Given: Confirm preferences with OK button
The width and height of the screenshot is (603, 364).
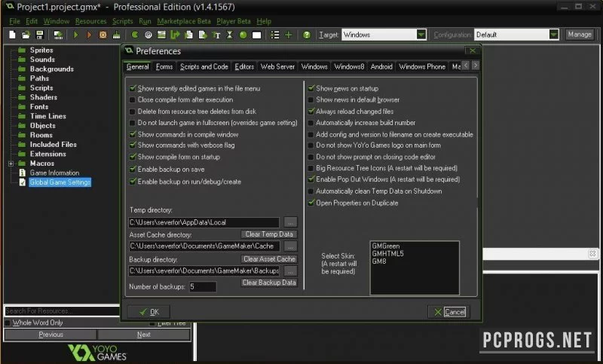Looking at the screenshot, I should tap(148, 312).
